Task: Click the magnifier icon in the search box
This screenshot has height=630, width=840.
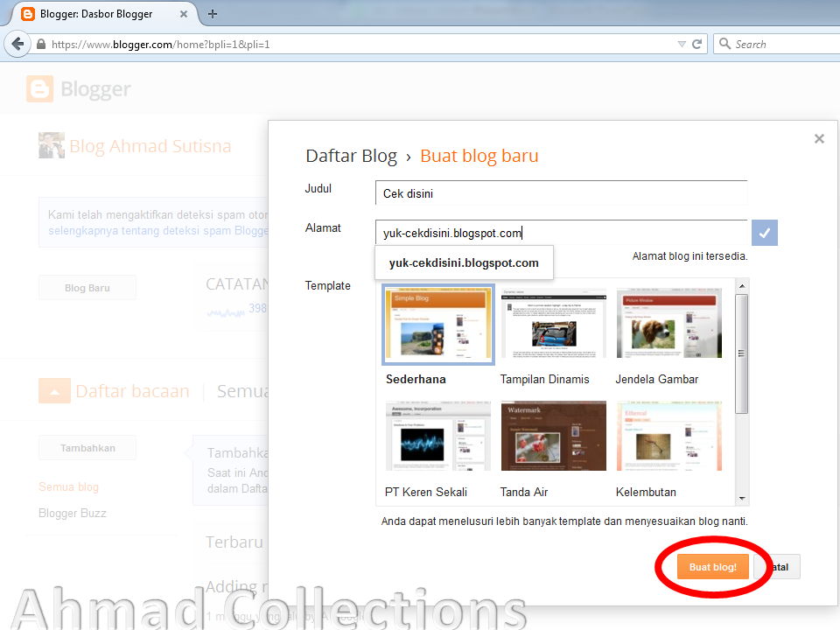Action: point(724,44)
